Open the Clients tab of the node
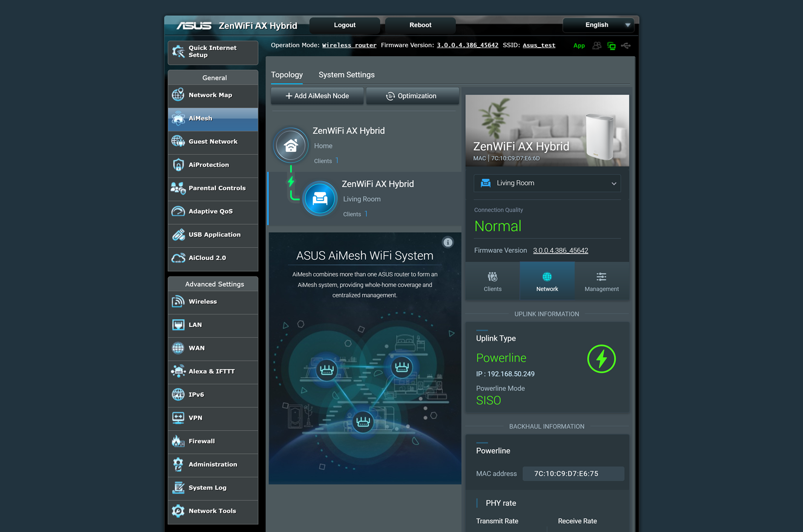803x532 pixels. pyautogui.click(x=492, y=281)
